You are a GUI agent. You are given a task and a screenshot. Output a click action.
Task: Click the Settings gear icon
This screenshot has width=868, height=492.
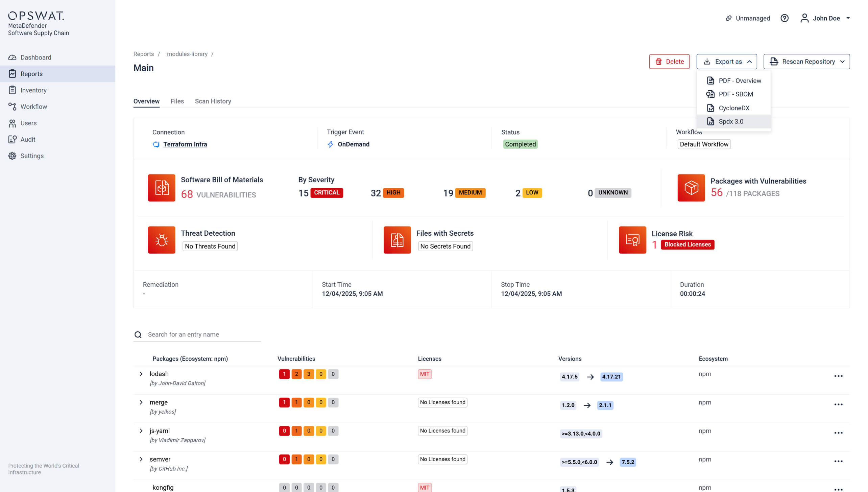click(x=12, y=156)
